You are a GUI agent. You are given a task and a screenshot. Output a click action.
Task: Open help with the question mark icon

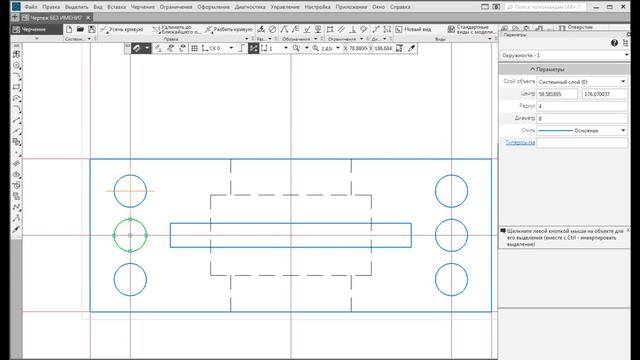point(614,43)
